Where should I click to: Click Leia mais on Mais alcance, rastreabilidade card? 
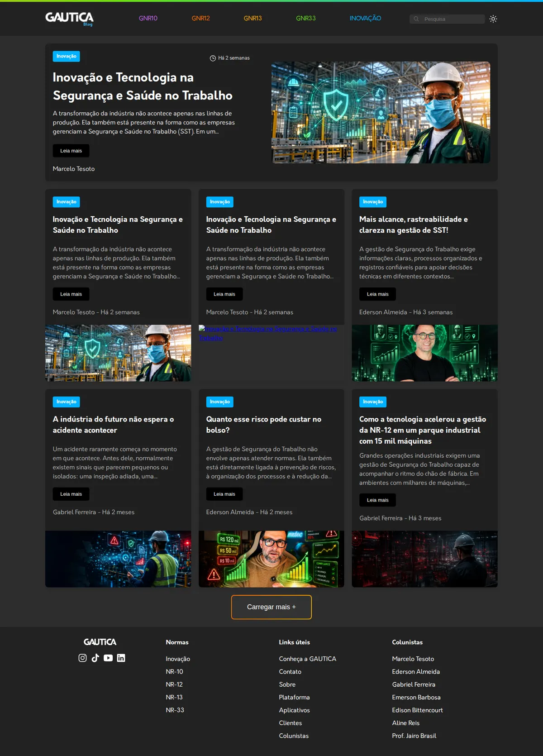coord(377,294)
